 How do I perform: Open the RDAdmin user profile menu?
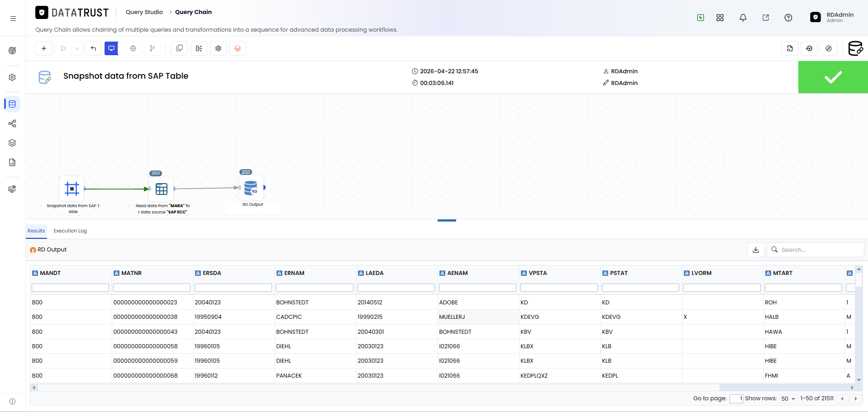(832, 17)
